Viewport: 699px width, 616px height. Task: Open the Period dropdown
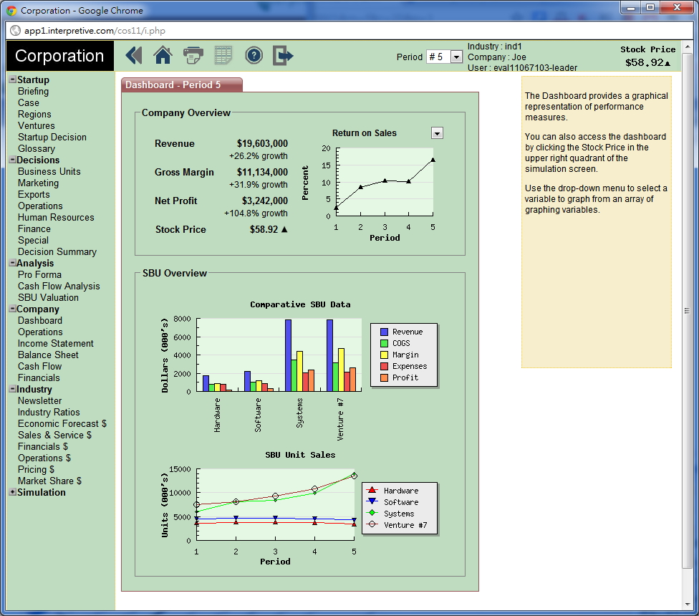coord(456,57)
